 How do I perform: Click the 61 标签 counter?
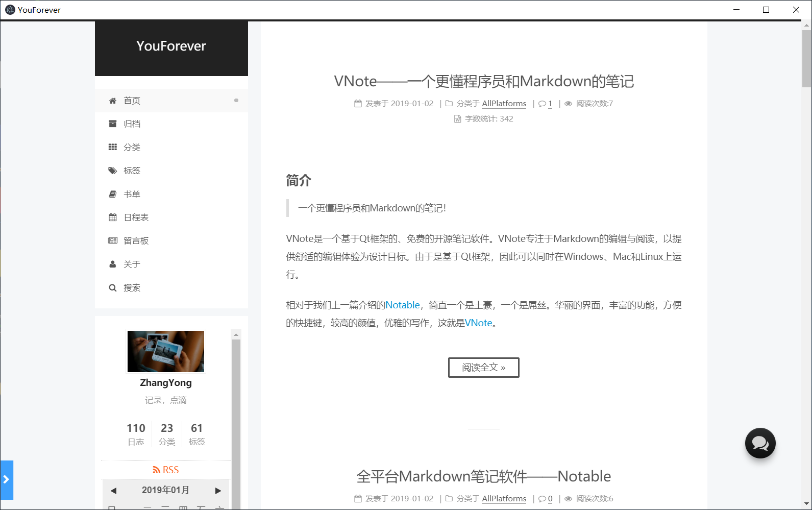click(197, 434)
